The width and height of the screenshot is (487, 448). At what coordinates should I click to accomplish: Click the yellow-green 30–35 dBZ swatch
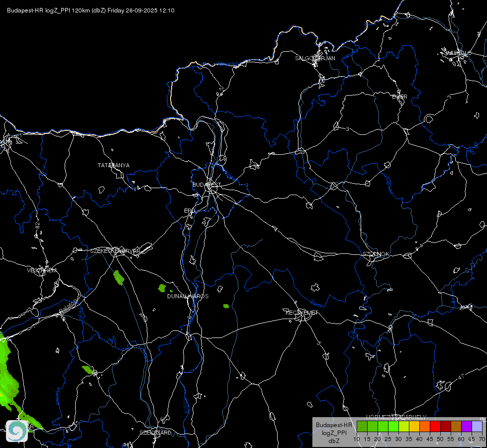[404, 426]
